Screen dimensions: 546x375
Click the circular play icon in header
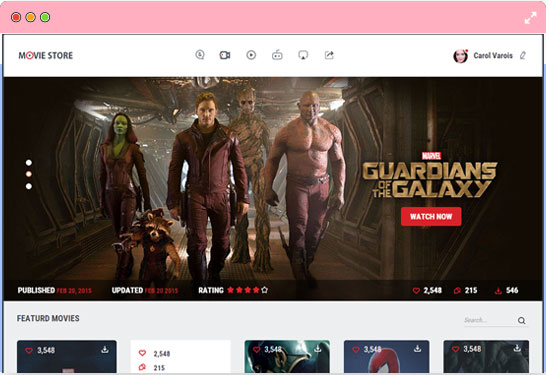(251, 55)
